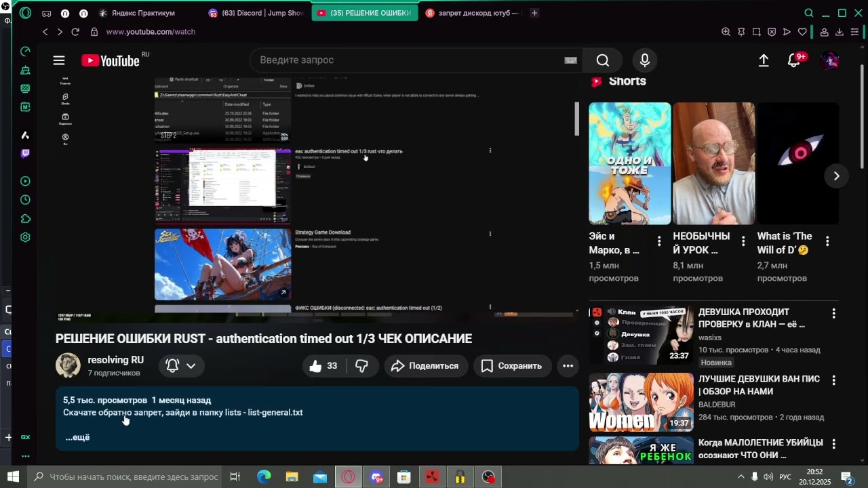Open YouTube account avatar menu

pyautogui.click(x=830, y=60)
